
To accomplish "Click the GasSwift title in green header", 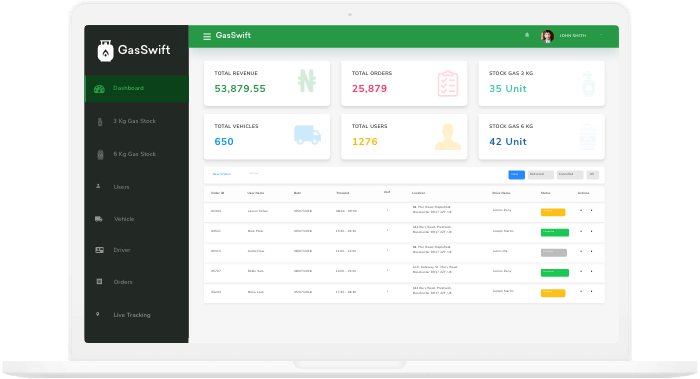I will coord(233,35).
